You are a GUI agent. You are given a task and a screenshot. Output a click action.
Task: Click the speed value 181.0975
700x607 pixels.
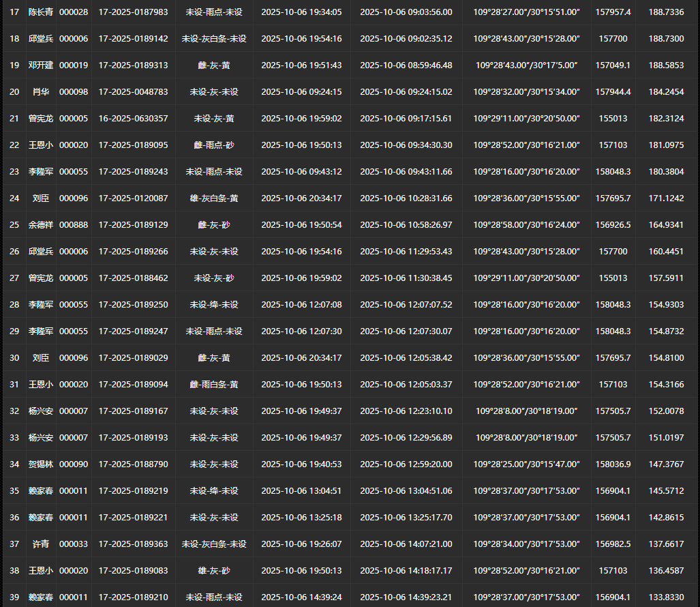click(666, 145)
